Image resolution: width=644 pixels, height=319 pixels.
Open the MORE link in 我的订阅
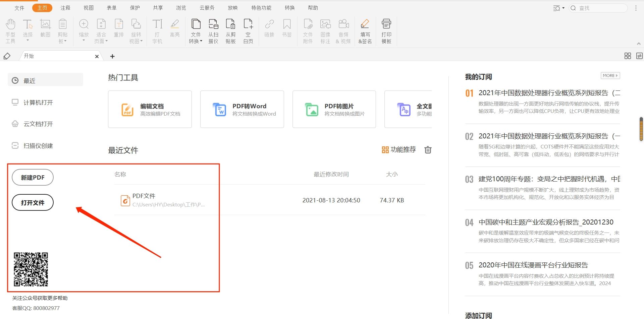coord(610,75)
